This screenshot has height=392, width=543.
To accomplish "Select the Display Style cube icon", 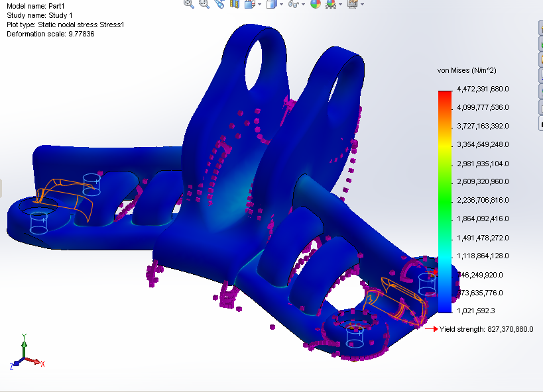I will (271, 5).
